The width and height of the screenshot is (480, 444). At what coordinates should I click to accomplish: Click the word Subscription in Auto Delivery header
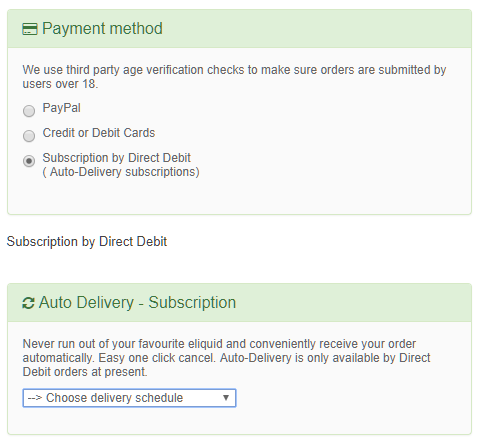(x=192, y=303)
